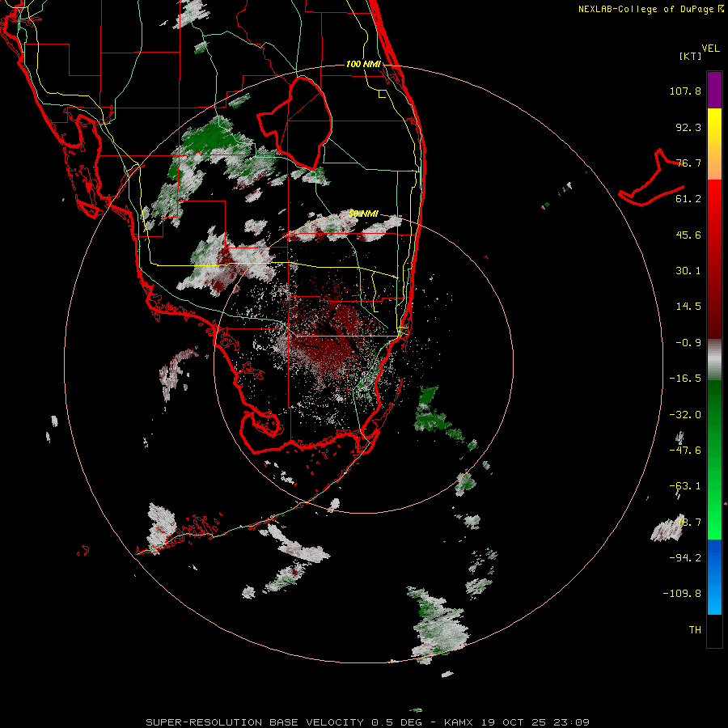Pick the gray segment of the velocity scale
The image size is (728, 728).
pyautogui.click(x=714, y=358)
